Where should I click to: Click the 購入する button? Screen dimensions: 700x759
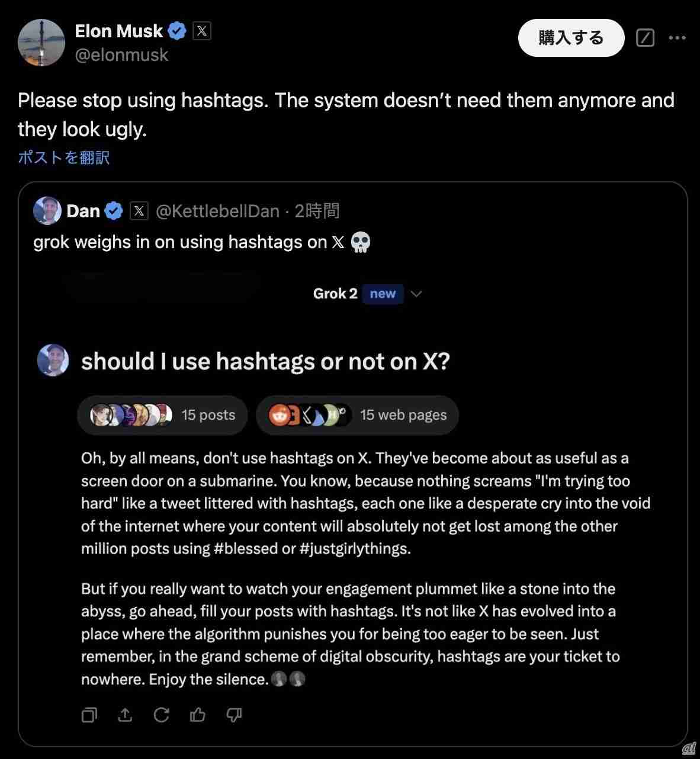571,38
